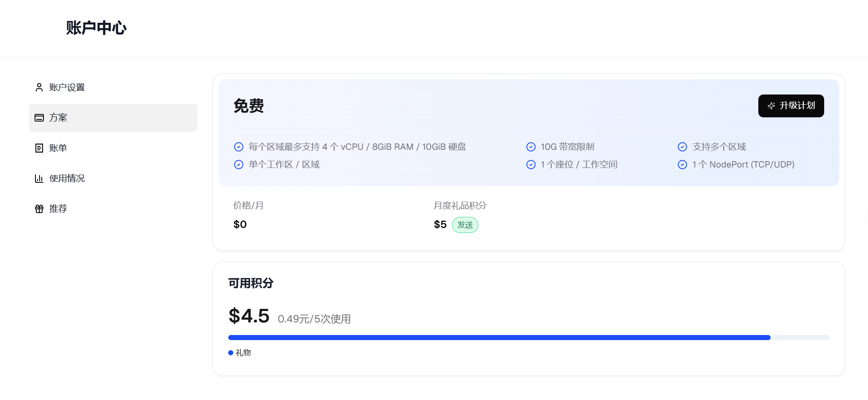Click the sparkle icon in 升级计划 button
This screenshot has width=868, height=400.
(x=771, y=106)
